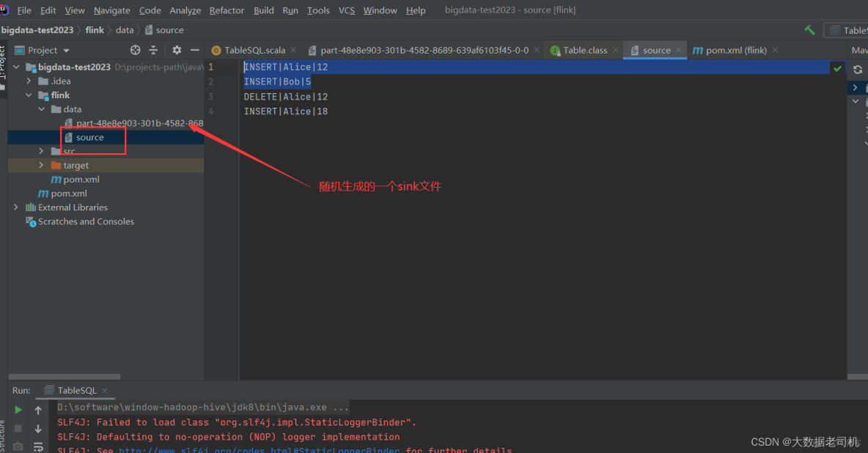868x453 pixels.
Task: Click the scroll from source icon
Action: (135, 50)
